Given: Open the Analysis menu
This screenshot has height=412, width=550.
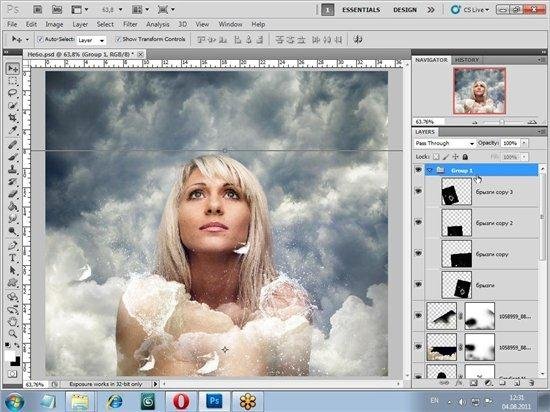Looking at the screenshot, I should click(157, 24).
